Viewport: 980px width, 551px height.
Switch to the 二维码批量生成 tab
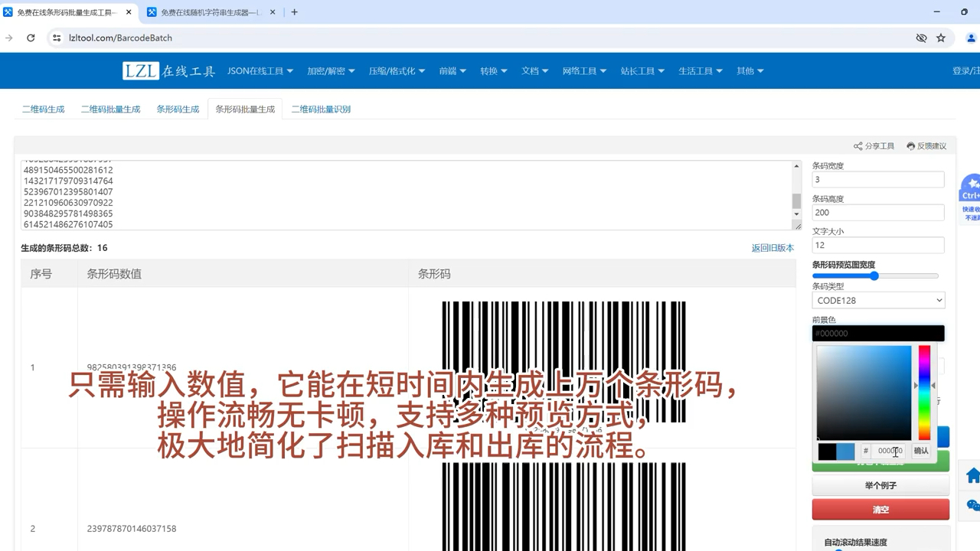point(111,109)
